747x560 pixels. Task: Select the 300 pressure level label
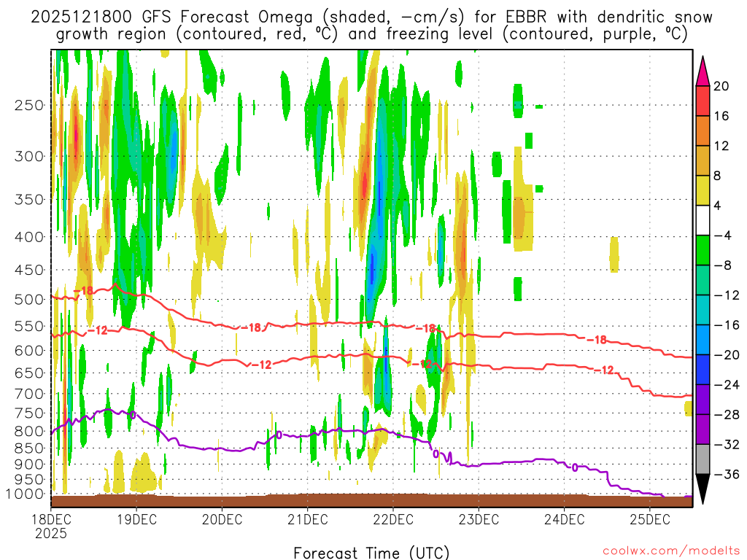(29, 156)
